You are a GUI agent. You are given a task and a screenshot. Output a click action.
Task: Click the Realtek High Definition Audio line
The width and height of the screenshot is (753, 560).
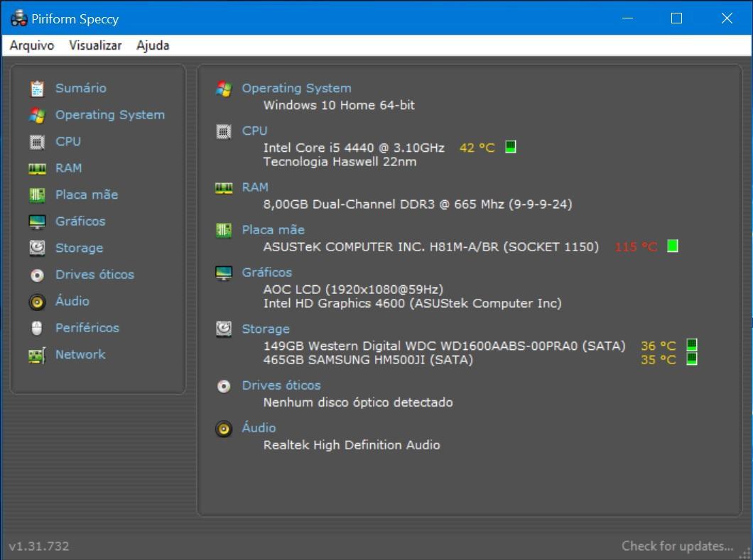[352, 445]
